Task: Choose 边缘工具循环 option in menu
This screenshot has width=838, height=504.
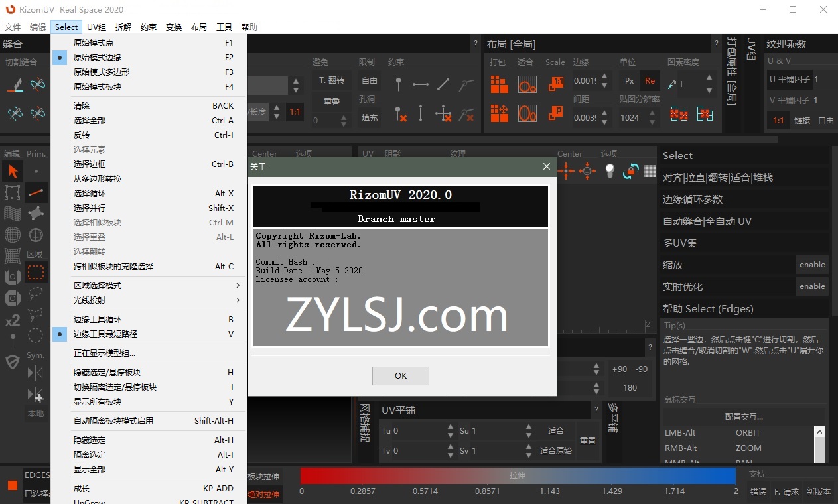Action: (149, 319)
